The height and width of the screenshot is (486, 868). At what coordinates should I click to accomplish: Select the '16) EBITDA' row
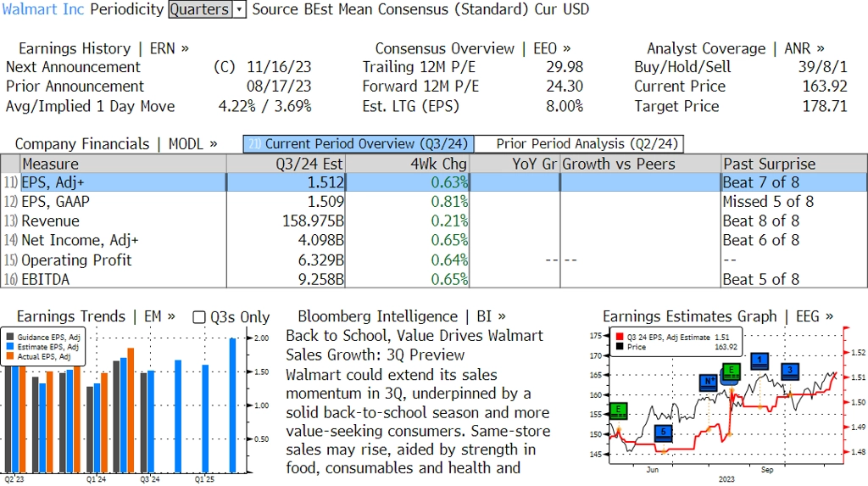(434, 279)
